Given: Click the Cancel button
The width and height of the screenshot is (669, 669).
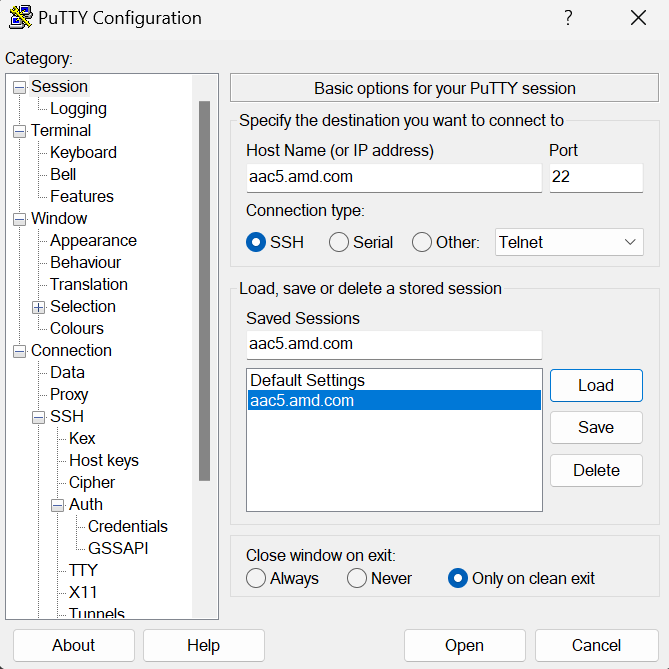Looking at the screenshot, I should click(596, 646).
